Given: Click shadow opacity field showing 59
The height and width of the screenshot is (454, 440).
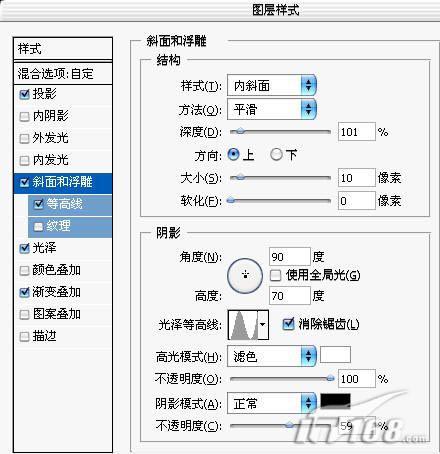Looking at the screenshot, I should coord(357,426).
